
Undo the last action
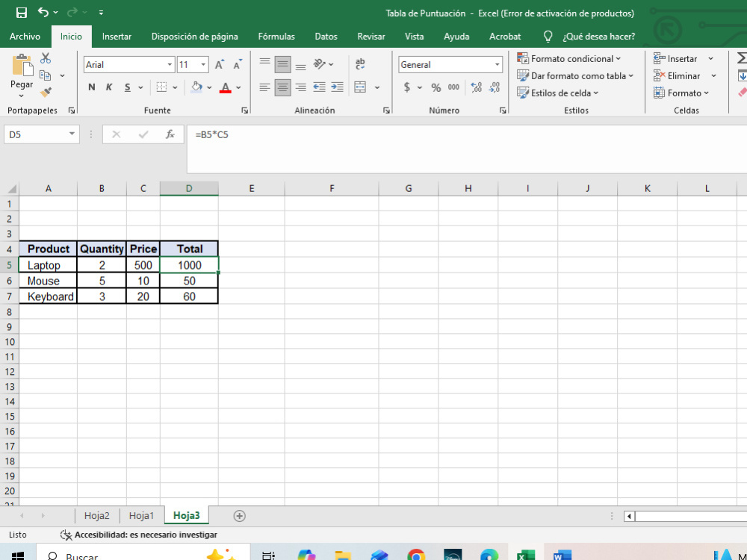[43, 13]
